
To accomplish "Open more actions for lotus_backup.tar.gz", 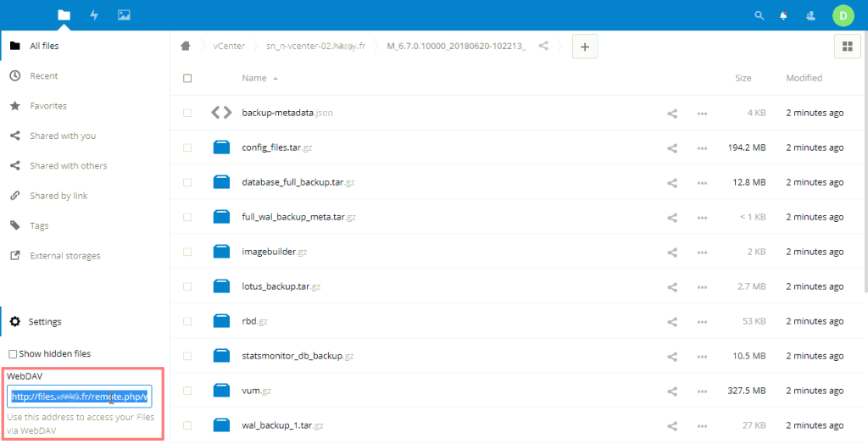I will (702, 286).
